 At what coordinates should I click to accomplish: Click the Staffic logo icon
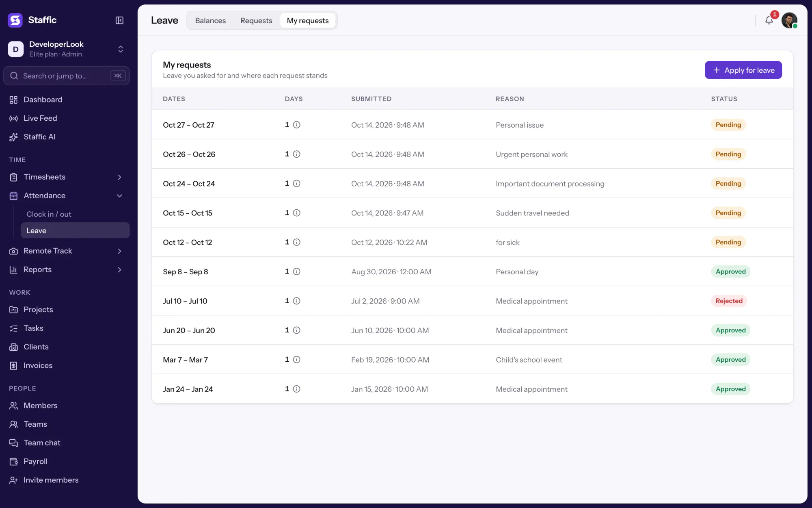point(15,20)
